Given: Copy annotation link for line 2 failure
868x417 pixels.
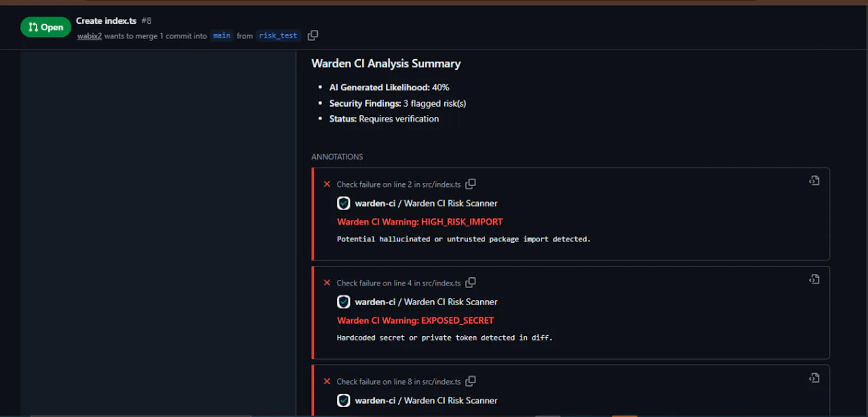Looking at the screenshot, I should (470, 184).
